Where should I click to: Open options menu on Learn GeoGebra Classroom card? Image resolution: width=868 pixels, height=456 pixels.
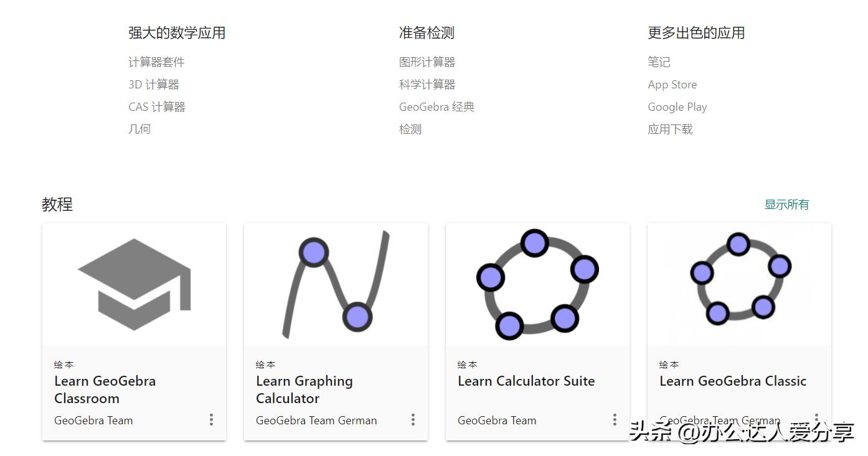click(211, 420)
